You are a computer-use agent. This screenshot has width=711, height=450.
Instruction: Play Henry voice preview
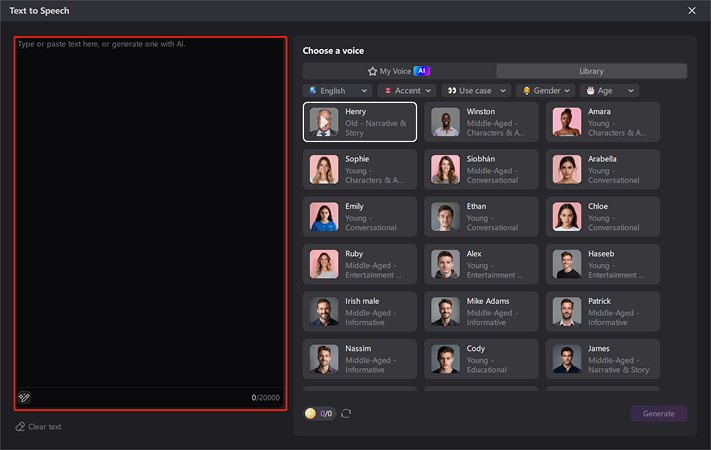pos(324,122)
